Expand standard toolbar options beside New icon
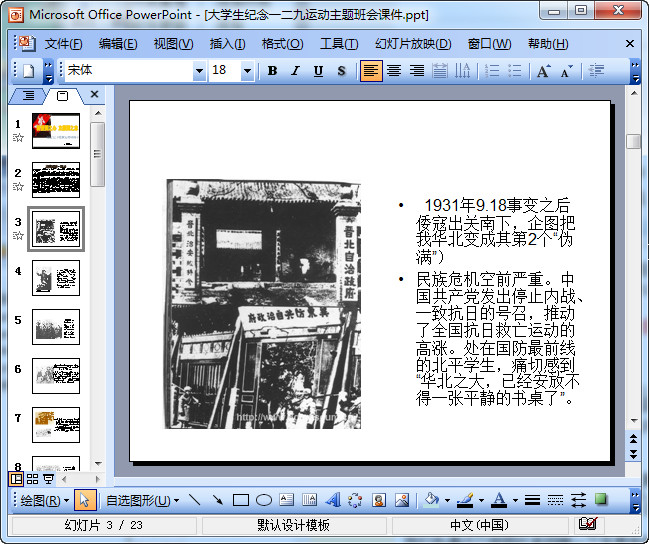649x544 pixels. point(48,71)
